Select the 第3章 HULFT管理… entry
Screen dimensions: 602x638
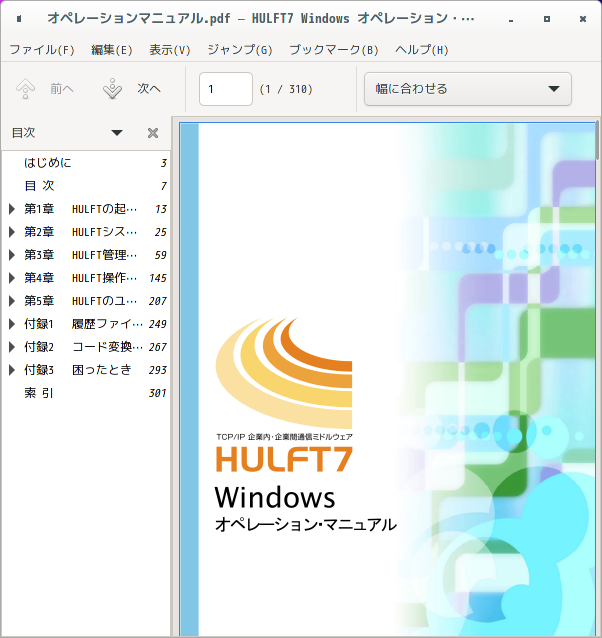coord(86,255)
